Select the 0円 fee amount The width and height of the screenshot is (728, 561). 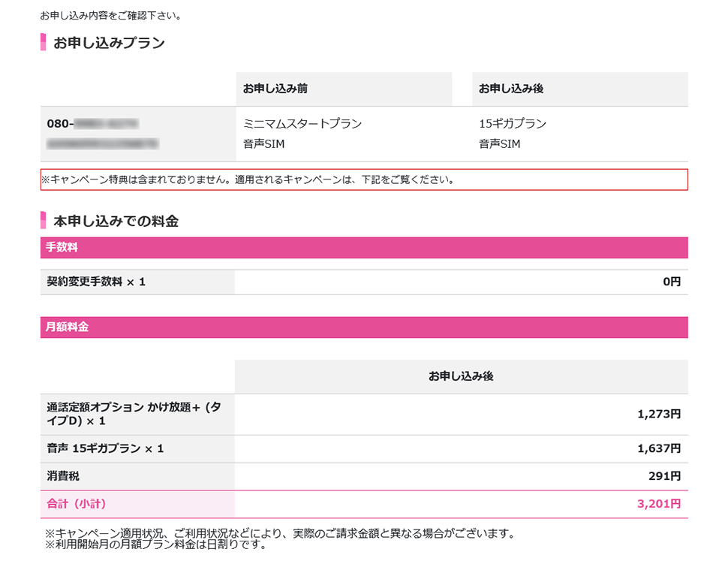coord(671,282)
